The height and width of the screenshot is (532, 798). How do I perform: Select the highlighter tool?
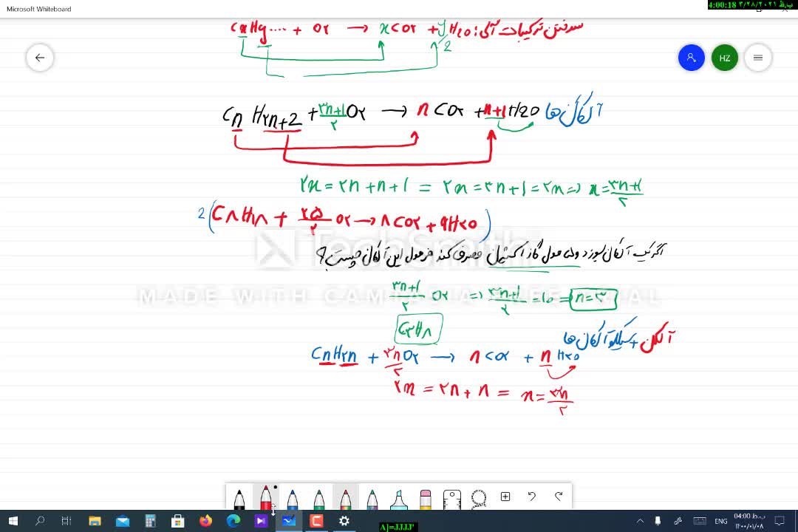(398, 498)
